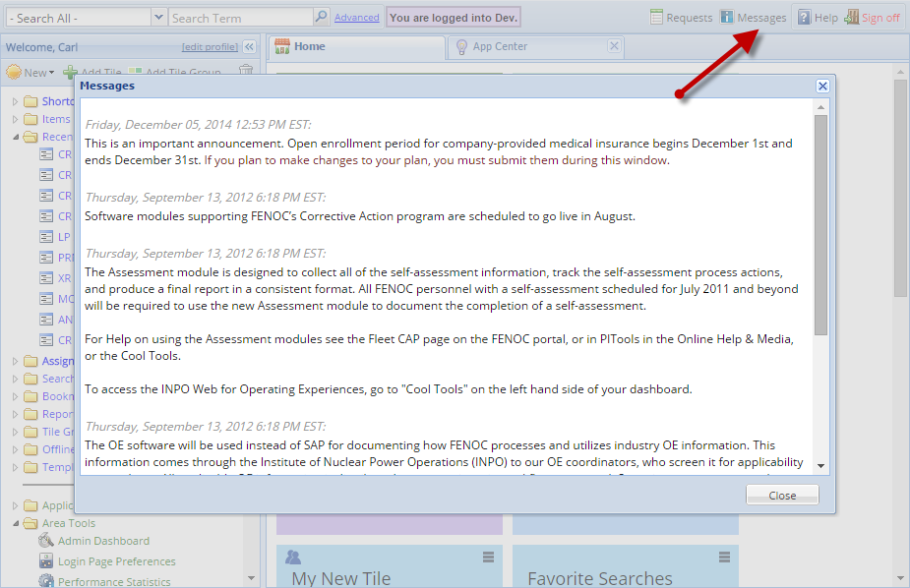Click the Messages dialog scrollbar thumb
This screenshot has height=588, width=910.
click(x=820, y=225)
